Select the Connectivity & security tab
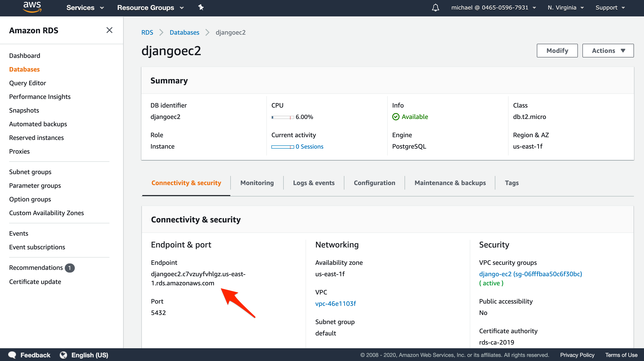The width and height of the screenshot is (644, 361). (186, 183)
